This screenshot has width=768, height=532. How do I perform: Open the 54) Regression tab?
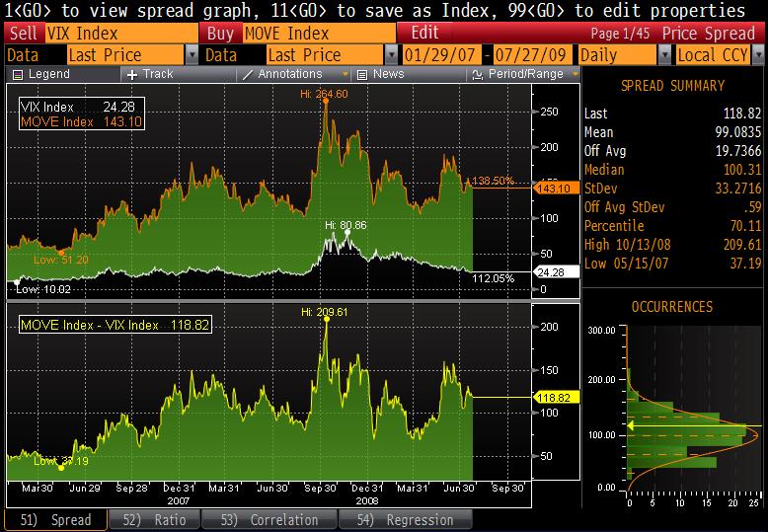pos(406,520)
